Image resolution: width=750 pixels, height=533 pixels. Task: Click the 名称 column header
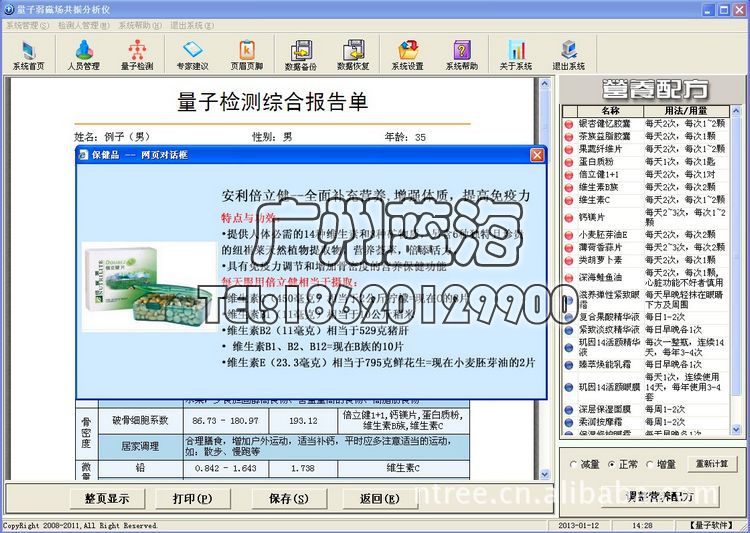pos(610,111)
